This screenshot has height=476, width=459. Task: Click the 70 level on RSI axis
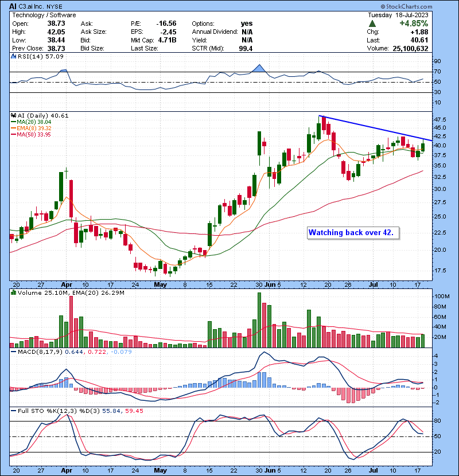438,72
